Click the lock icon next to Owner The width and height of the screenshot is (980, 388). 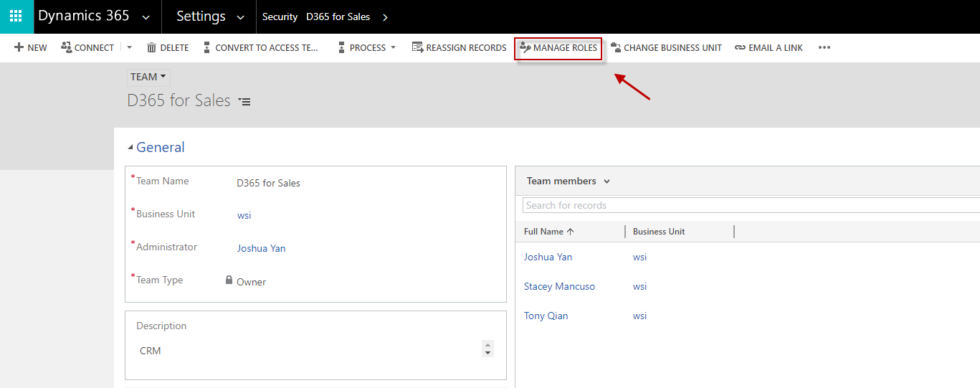coord(229,280)
